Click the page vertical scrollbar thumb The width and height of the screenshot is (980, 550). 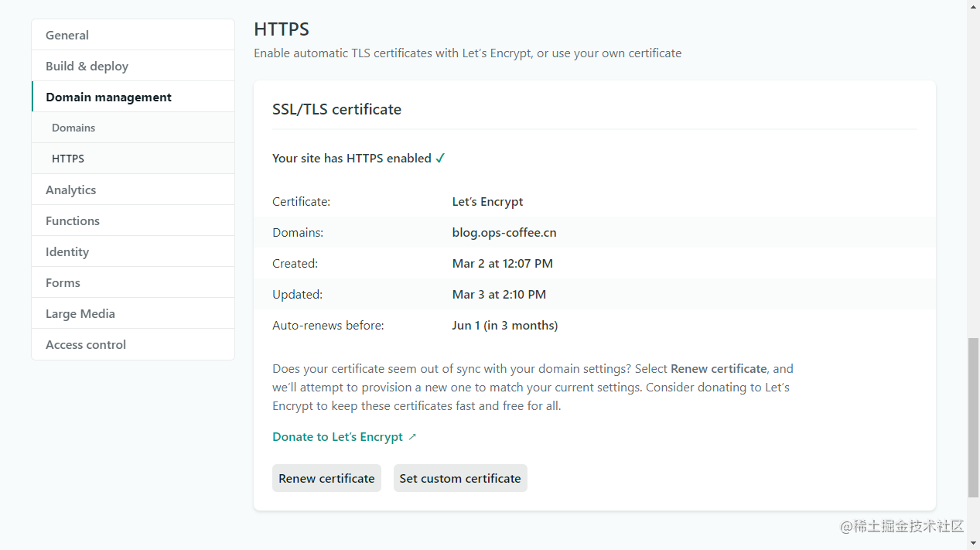[x=973, y=418]
